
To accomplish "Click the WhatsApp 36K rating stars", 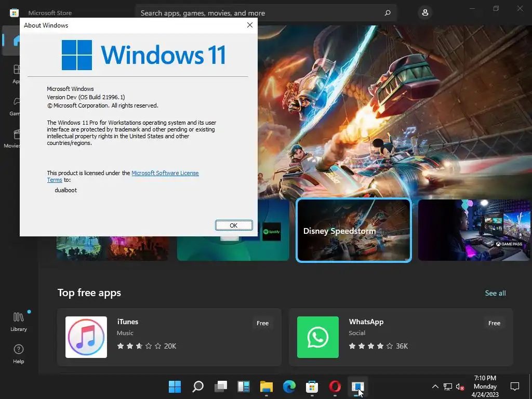I will click(371, 346).
